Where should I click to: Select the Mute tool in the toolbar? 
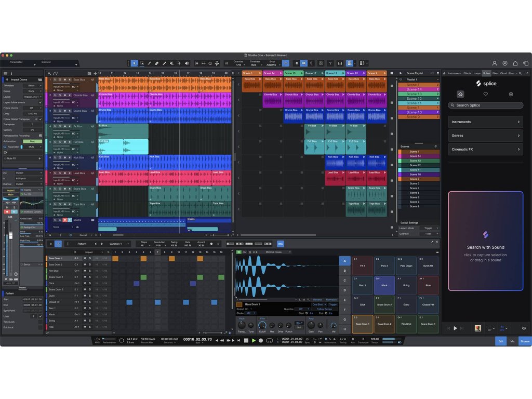[x=171, y=63]
